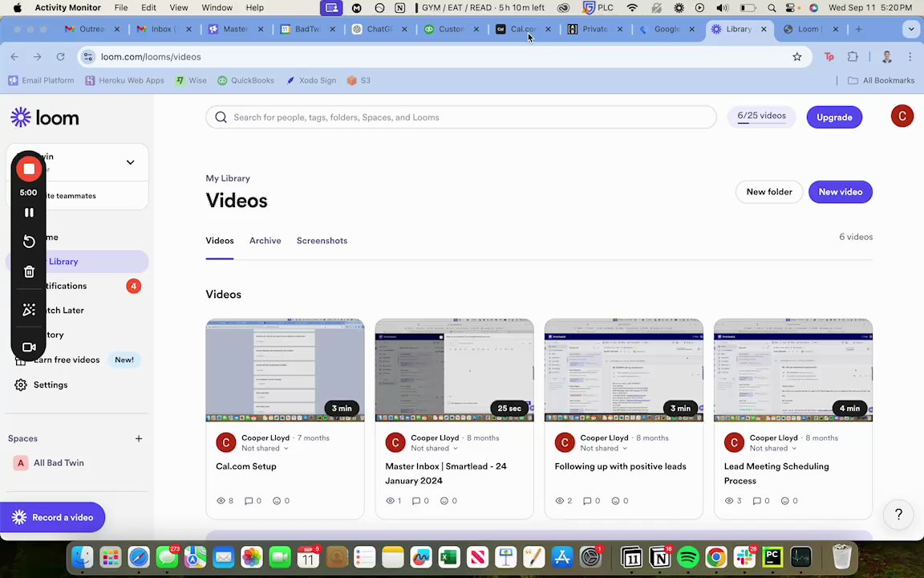Screen dimensions: 924x578
Task: Open the Master Inbox Smartlead video thumbnail
Action: pos(454,370)
